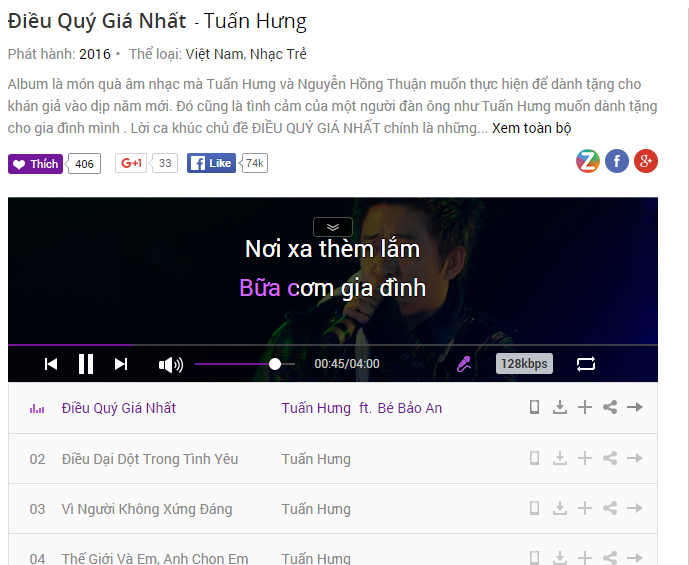The width and height of the screenshot is (689, 565).
Task: Expand description with Xem toàn bộ
Action: [531, 128]
